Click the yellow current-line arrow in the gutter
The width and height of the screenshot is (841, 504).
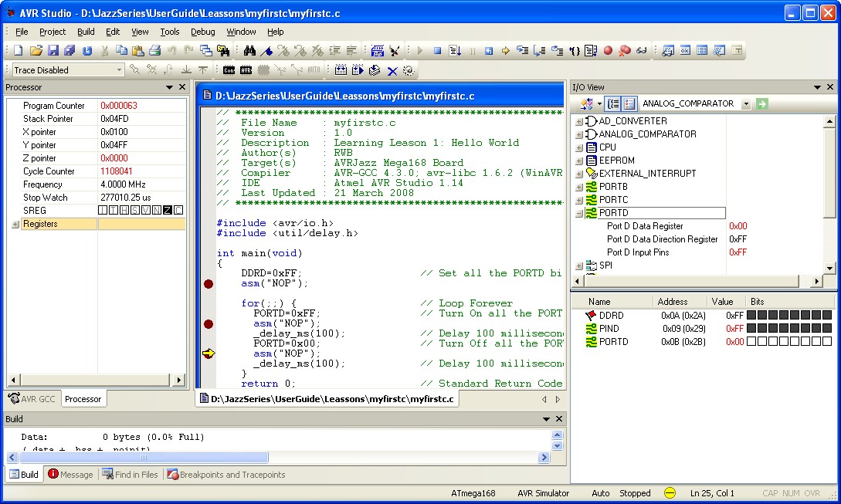(x=209, y=353)
